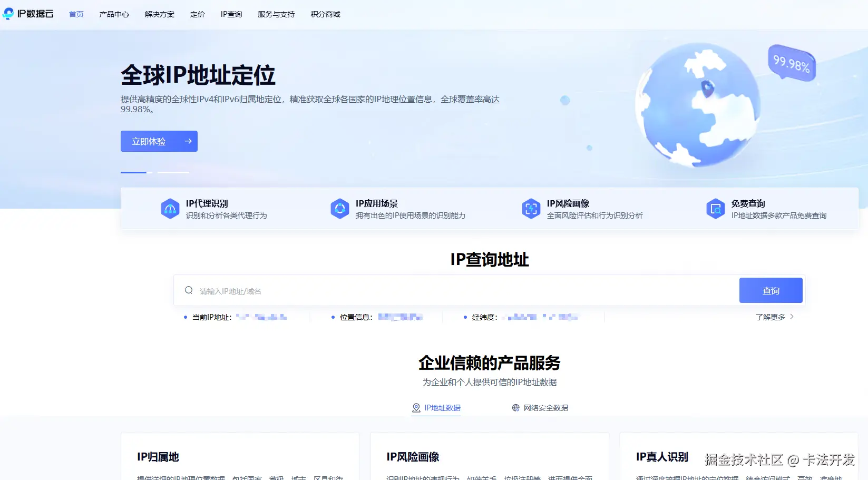The width and height of the screenshot is (868, 480).
Task: Open the IP风险画像 feature link
Action: point(582,209)
